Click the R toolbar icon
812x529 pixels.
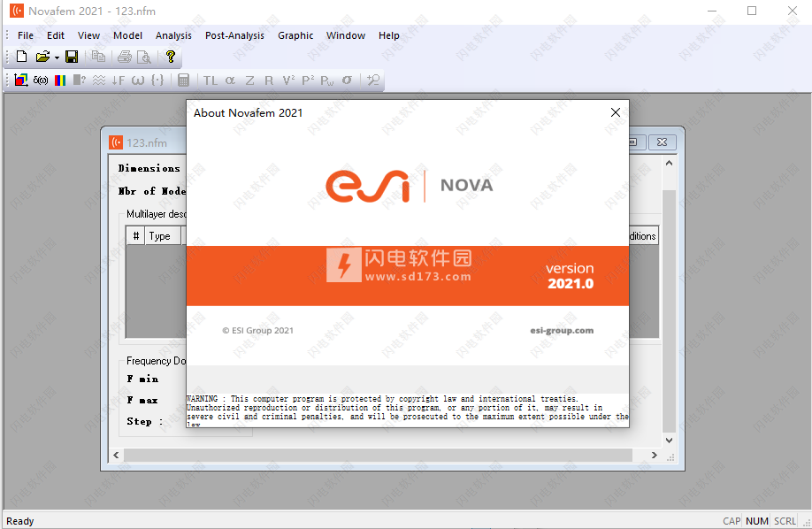click(x=269, y=80)
